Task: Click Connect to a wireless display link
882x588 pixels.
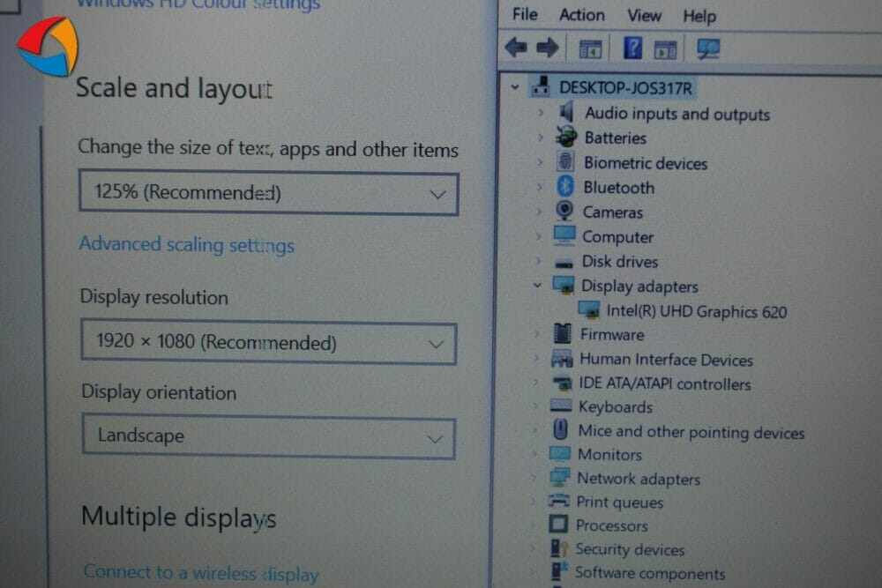Action: click(201, 573)
